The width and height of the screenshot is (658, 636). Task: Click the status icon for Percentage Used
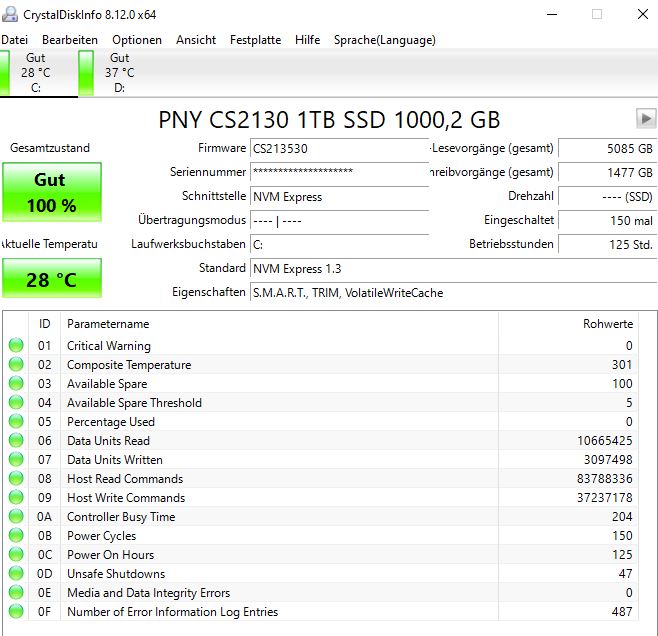[x=16, y=421]
